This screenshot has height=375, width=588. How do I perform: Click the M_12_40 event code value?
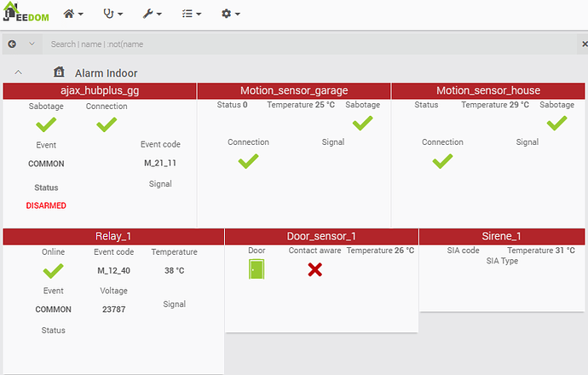pos(113,271)
